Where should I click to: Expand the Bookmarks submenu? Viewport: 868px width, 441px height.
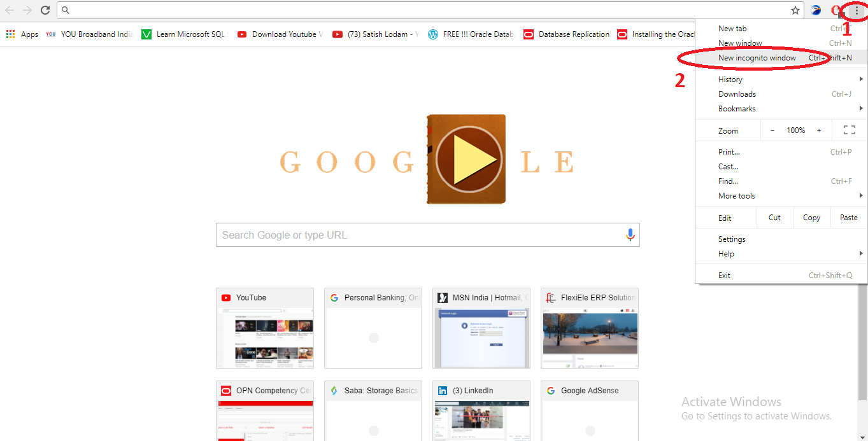(781, 109)
